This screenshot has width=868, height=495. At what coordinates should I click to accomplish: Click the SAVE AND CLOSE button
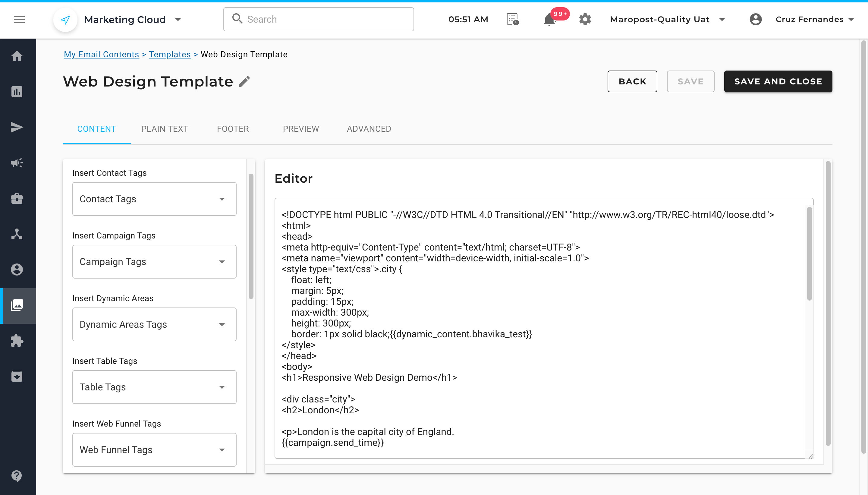coord(778,82)
